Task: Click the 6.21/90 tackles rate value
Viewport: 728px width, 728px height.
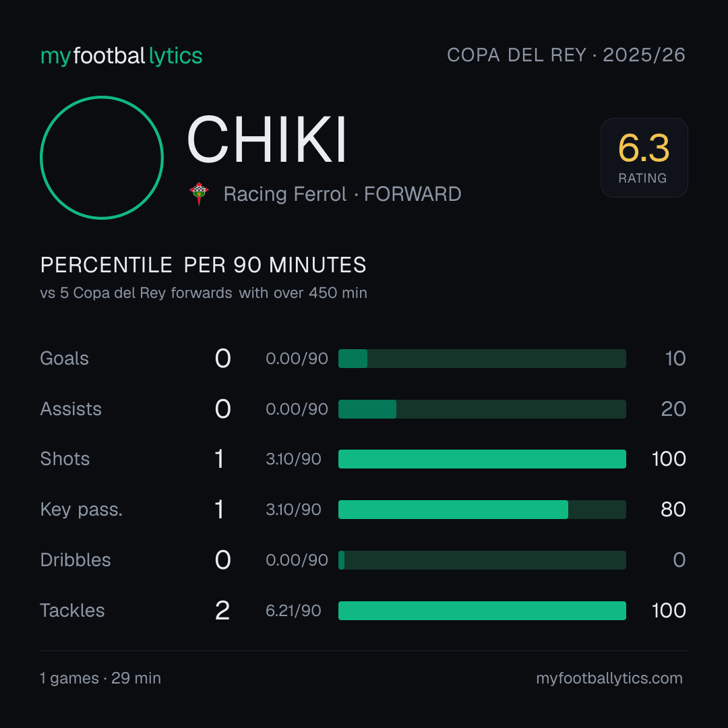Action: click(x=293, y=611)
